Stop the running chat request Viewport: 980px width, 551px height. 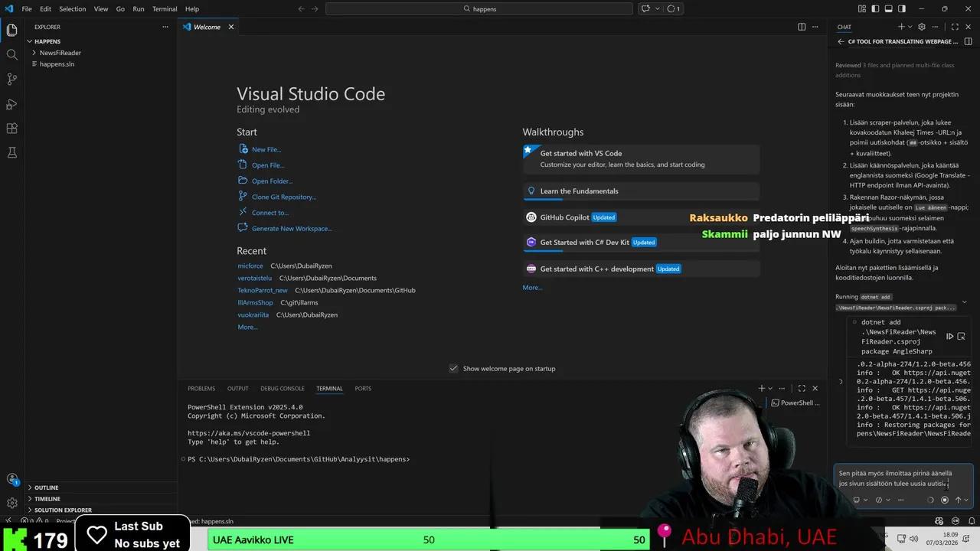[x=945, y=500]
